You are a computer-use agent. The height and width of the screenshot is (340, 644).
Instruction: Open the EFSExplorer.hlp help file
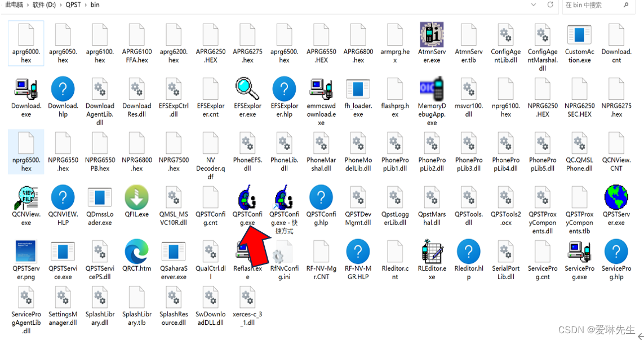tap(284, 89)
